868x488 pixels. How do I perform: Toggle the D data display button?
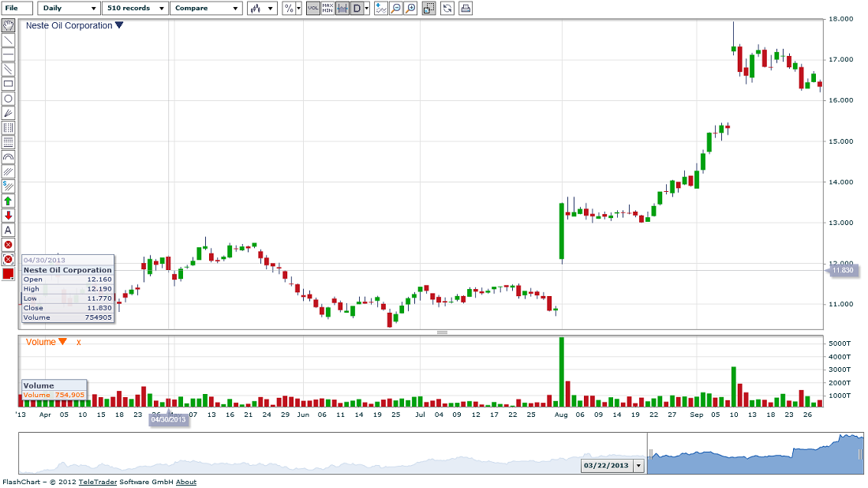click(x=357, y=9)
